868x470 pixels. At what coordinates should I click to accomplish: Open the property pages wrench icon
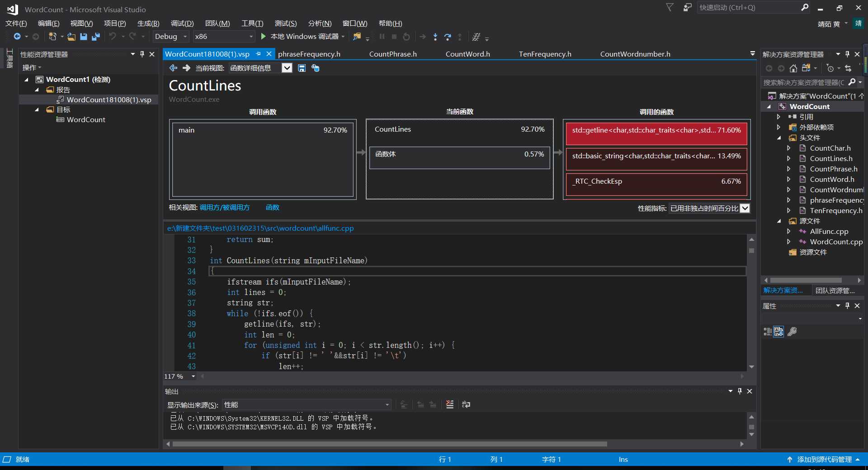[x=792, y=332]
